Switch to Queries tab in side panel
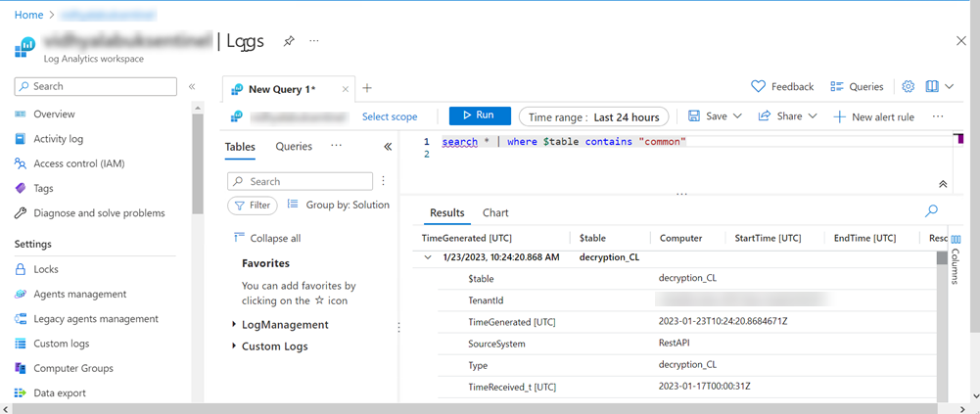The height and width of the screenshot is (414, 980). 294,147
